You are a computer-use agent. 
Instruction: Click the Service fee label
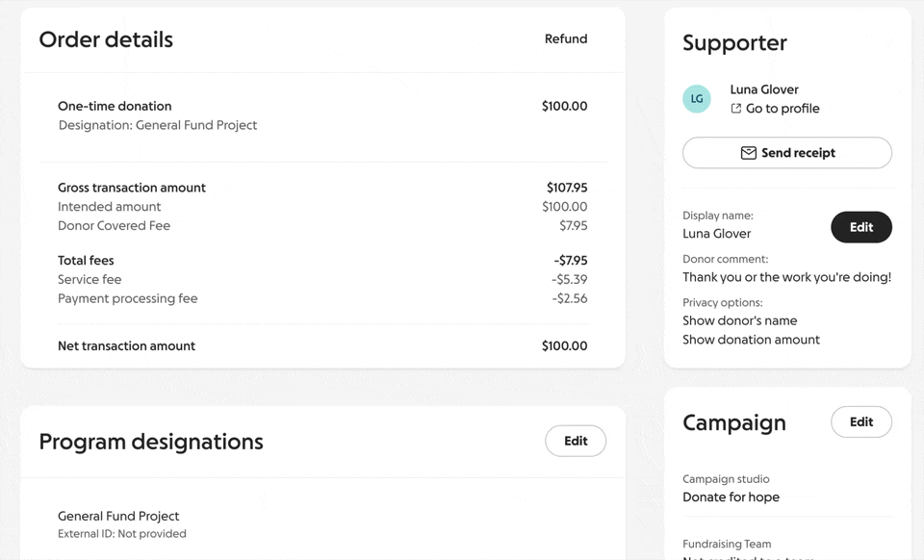click(x=90, y=279)
